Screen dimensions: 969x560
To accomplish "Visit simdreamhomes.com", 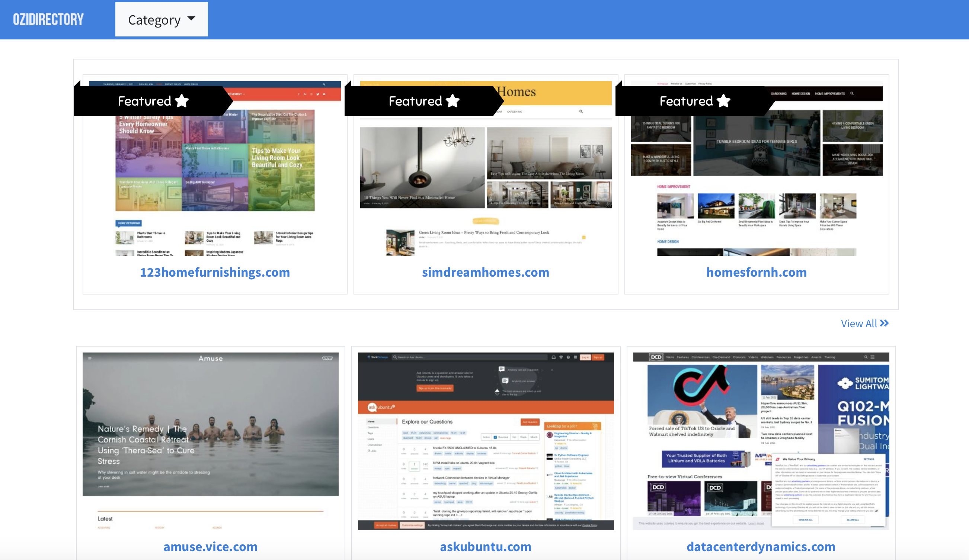I will (485, 272).
